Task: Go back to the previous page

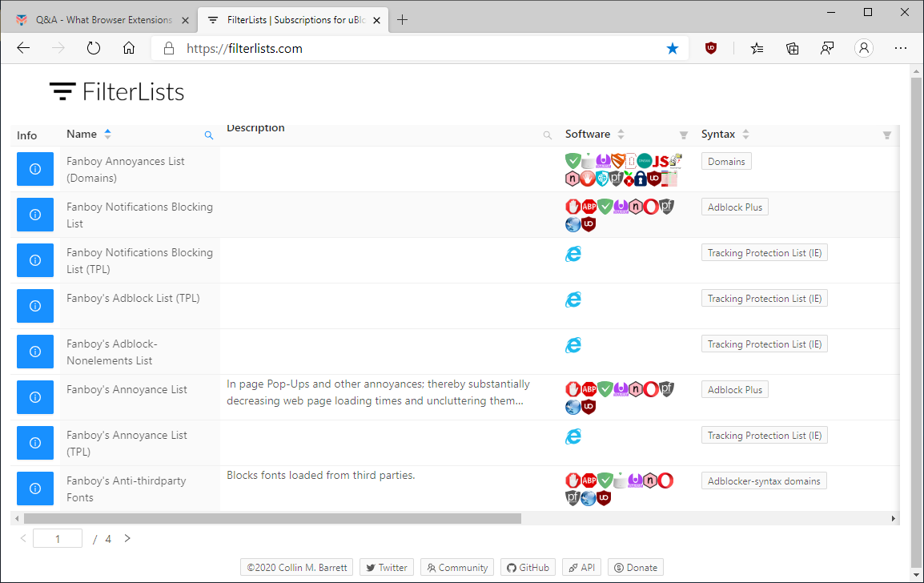Action: point(23,48)
